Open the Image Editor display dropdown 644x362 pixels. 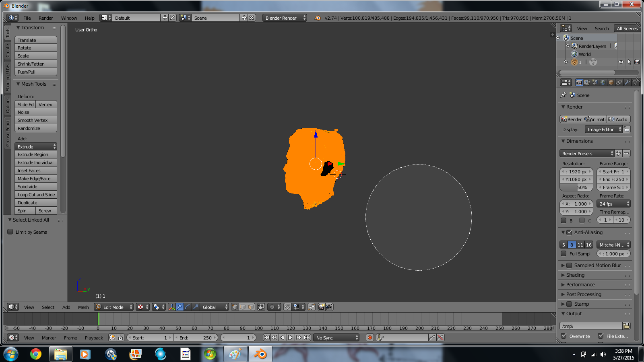tap(603, 129)
